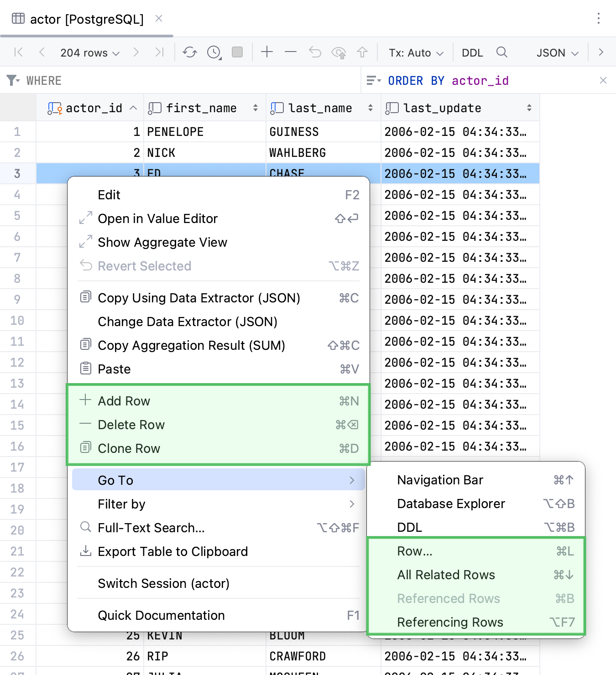The height and width of the screenshot is (675, 616).
Task: Navigate to the last page of rows
Action: [159, 52]
